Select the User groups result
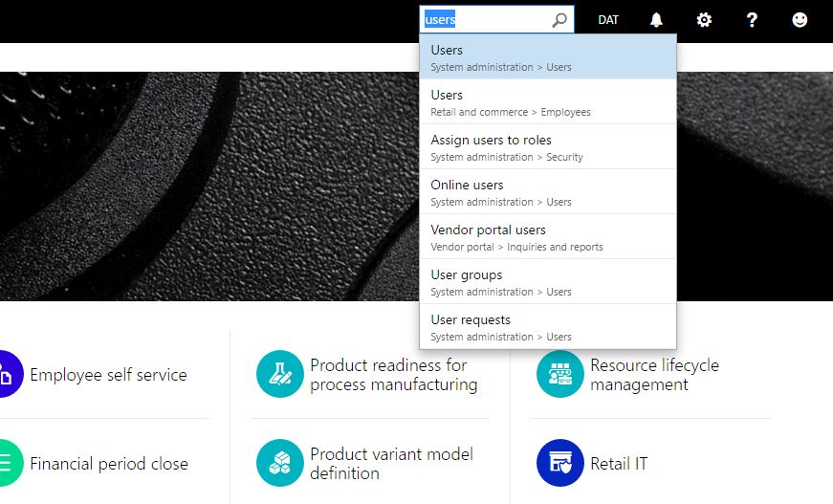Viewport: 833px width, 504px height. pyautogui.click(x=547, y=282)
